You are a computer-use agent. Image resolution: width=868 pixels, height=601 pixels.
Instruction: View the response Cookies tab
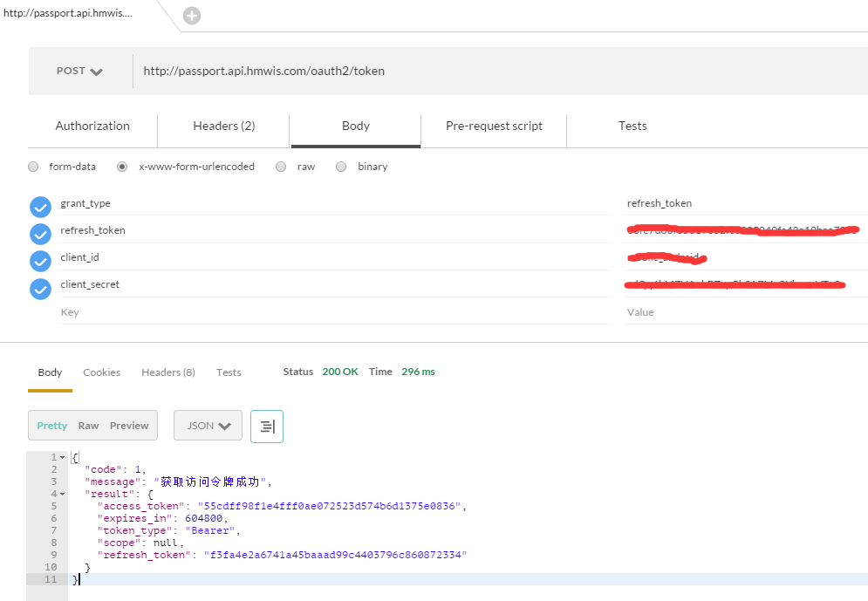(102, 372)
